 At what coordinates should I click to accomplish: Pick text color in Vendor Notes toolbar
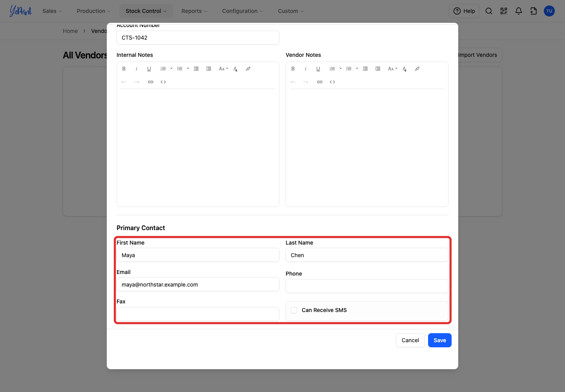pyautogui.click(x=405, y=69)
